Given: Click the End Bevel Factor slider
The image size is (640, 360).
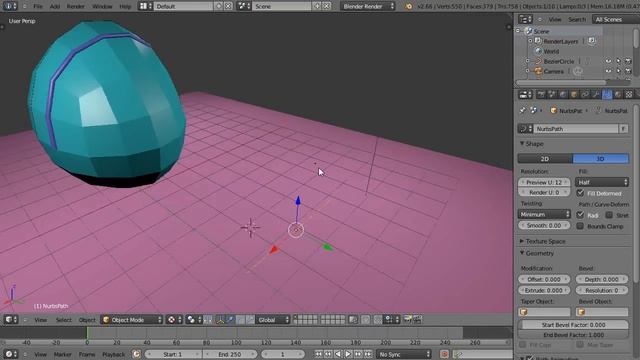Looking at the screenshot, I should click(573, 335).
